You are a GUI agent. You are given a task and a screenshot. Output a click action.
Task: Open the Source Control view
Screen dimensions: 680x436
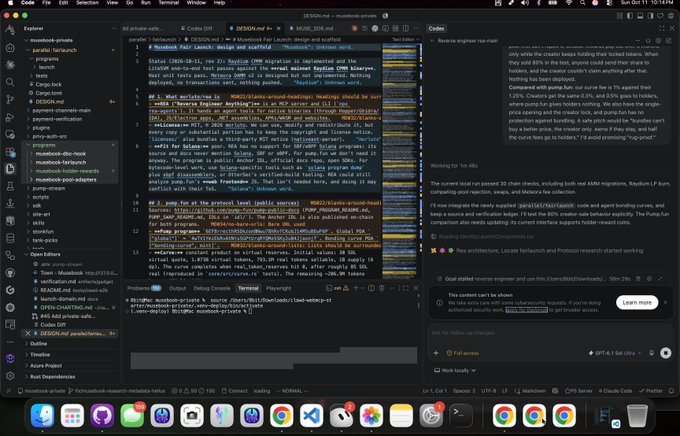click(10, 99)
